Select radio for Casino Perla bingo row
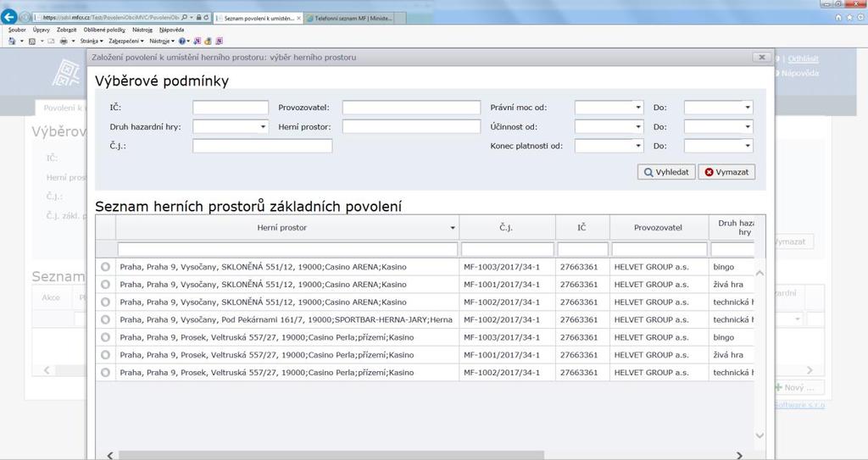 105,337
